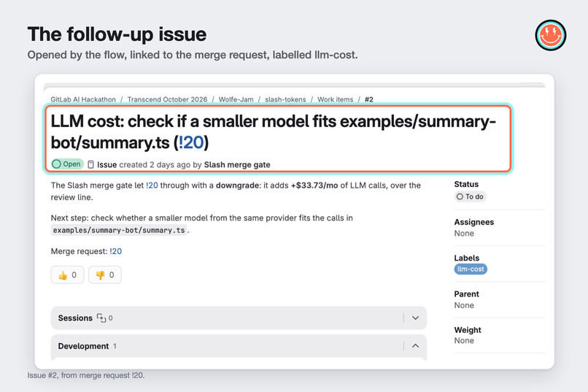
Task: Click 'The follow-up issue' heading
Action: [117, 34]
